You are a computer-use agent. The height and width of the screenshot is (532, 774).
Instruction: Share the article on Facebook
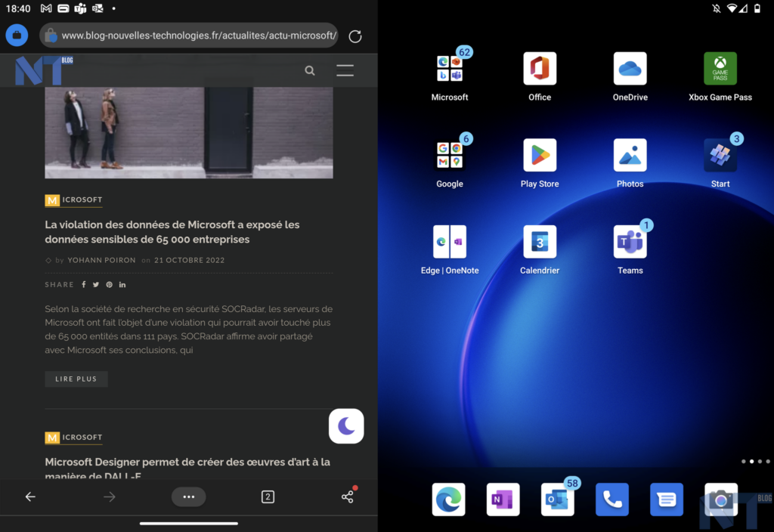pyautogui.click(x=83, y=284)
